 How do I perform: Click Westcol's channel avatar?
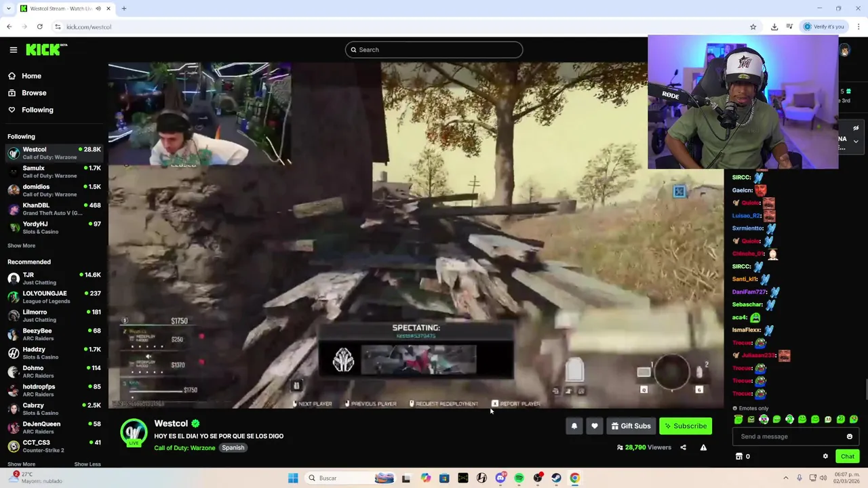coord(134,432)
